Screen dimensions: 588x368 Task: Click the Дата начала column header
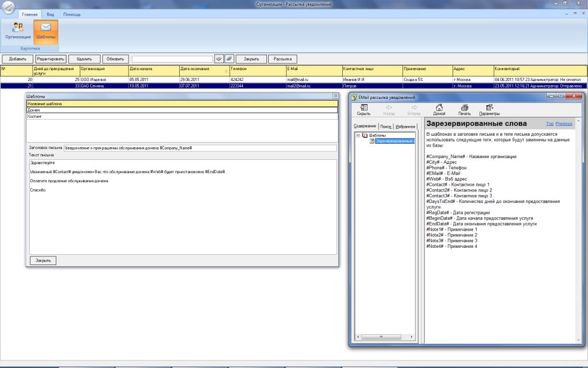[x=154, y=71]
